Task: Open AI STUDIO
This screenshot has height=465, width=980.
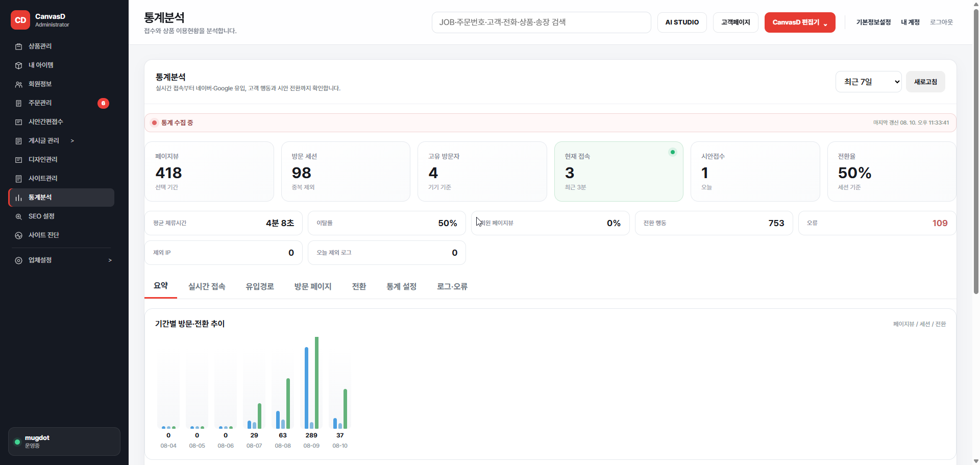Action: click(682, 22)
